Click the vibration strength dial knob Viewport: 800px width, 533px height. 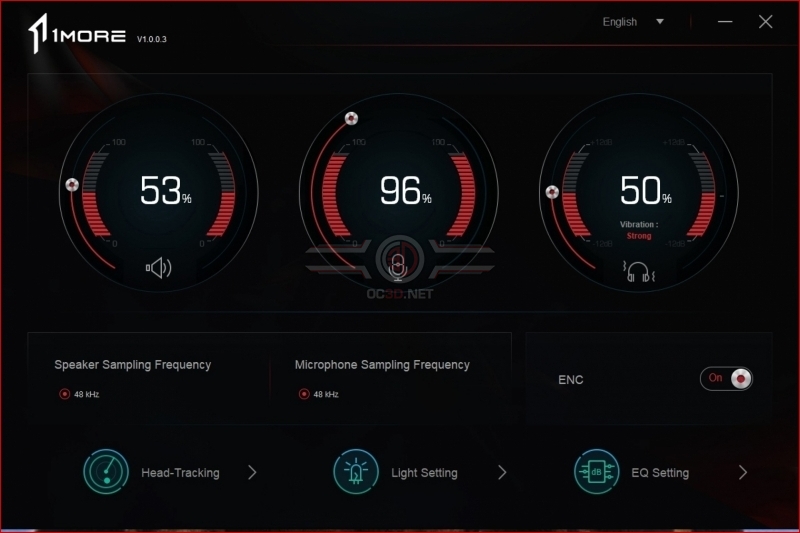(552, 192)
